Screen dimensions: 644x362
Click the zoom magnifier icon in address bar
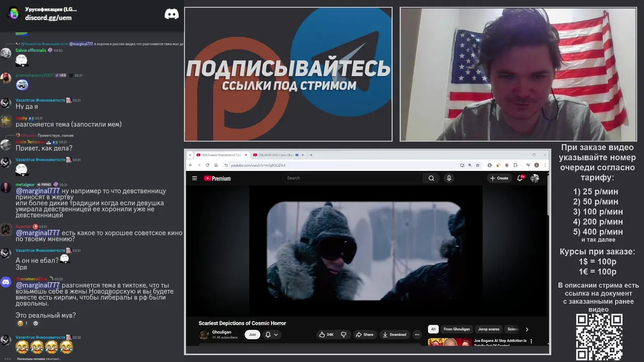click(x=470, y=165)
